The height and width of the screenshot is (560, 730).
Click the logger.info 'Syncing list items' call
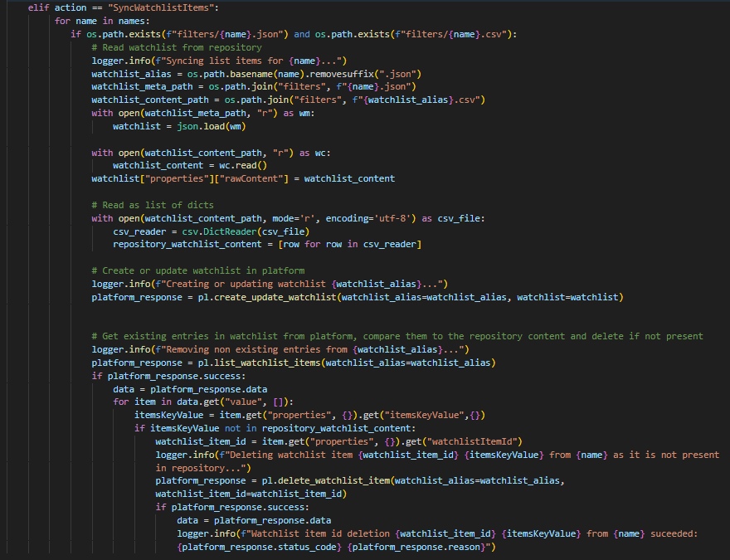click(x=219, y=61)
